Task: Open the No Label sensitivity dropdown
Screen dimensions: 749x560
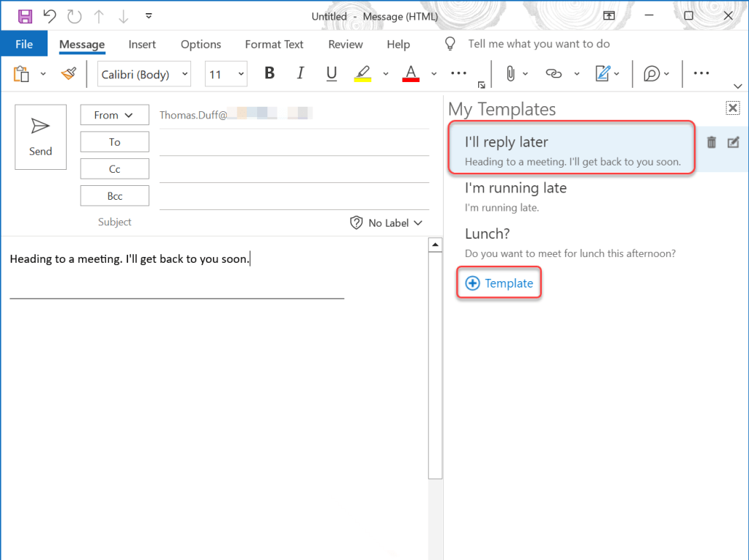Action: (x=387, y=223)
